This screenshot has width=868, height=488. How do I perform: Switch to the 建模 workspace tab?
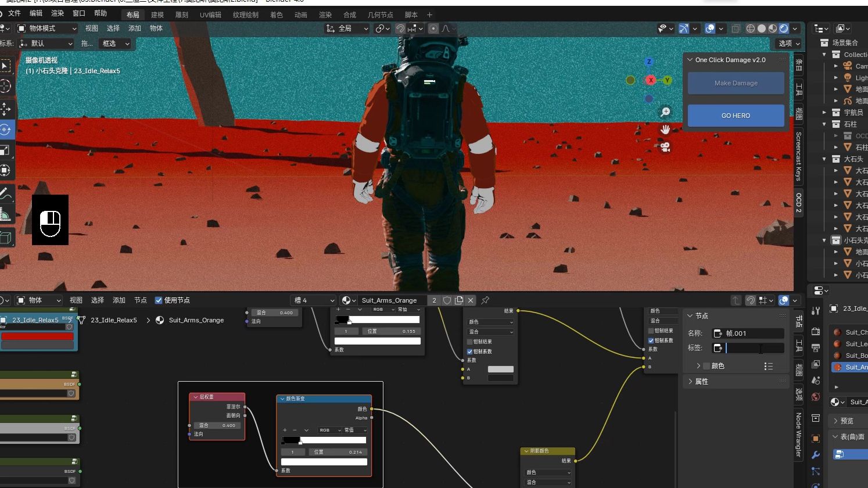157,15
